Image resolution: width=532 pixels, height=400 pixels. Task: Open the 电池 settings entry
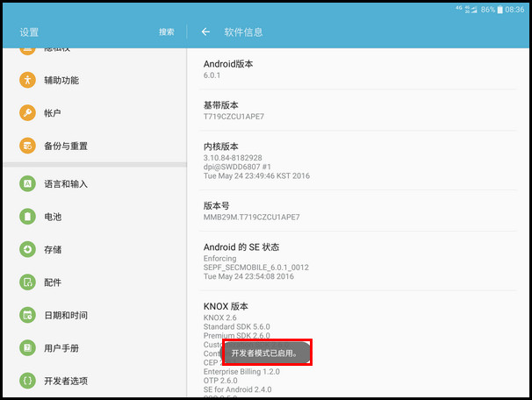(x=95, y=217)
